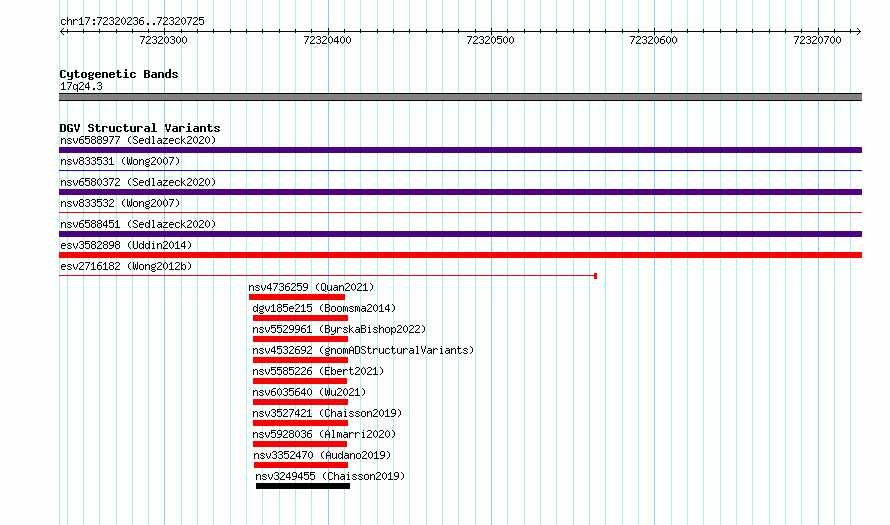Open variant nsv5529961 (ByrskaBishop2022) label
Screen dimensions: 890x525
click(x=339, y=329)
